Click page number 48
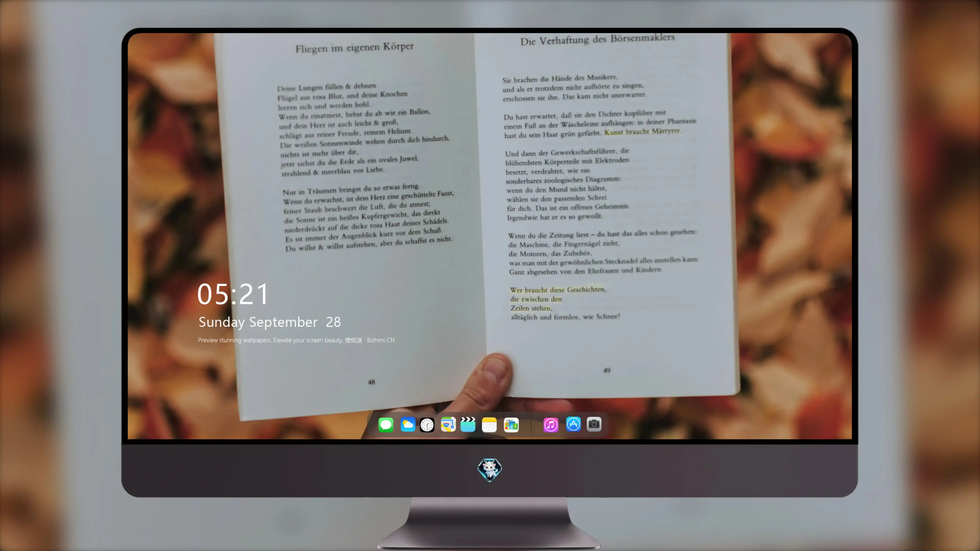Screen dimensions: 980x551 (371, 382)
